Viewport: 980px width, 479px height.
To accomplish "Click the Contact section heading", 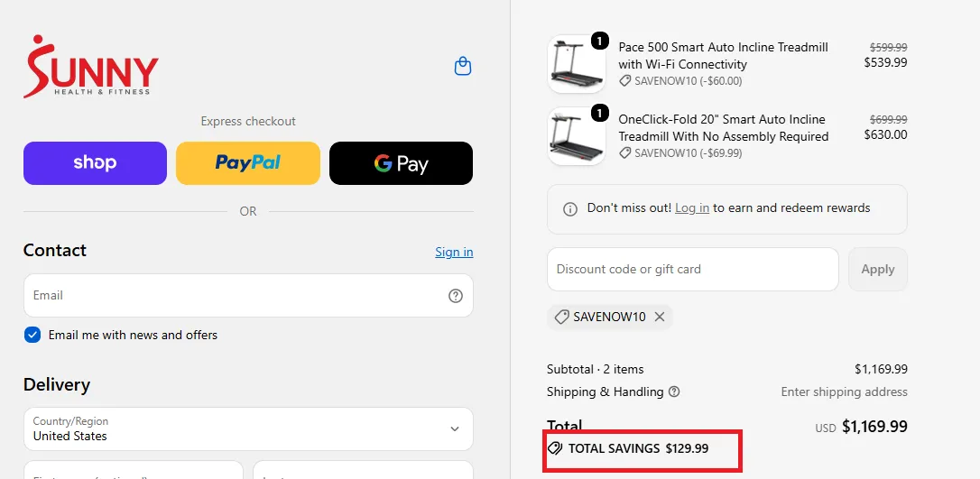I will pos(55,251).
